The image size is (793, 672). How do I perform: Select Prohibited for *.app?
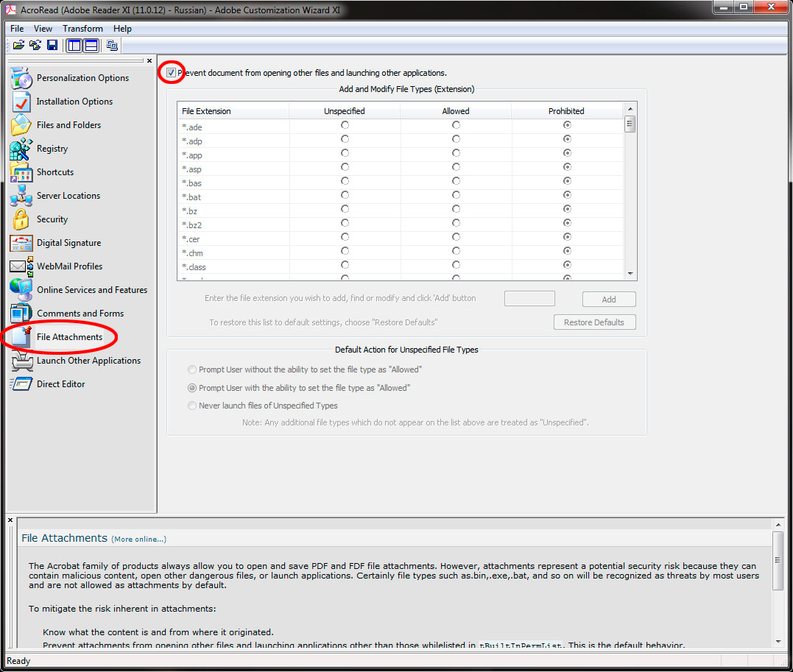coord(567,152)
